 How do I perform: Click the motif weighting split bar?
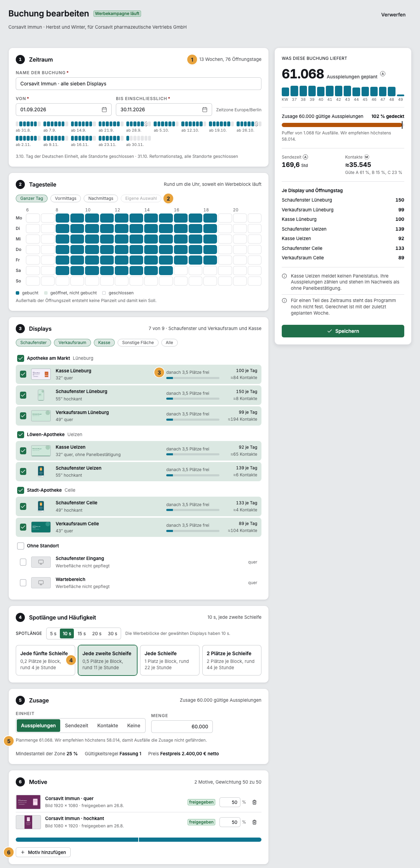tap(139, 840)
